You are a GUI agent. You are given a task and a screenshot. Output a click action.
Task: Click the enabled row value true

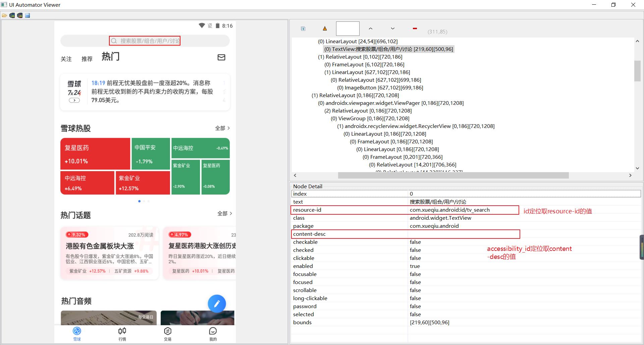(415, 266)
